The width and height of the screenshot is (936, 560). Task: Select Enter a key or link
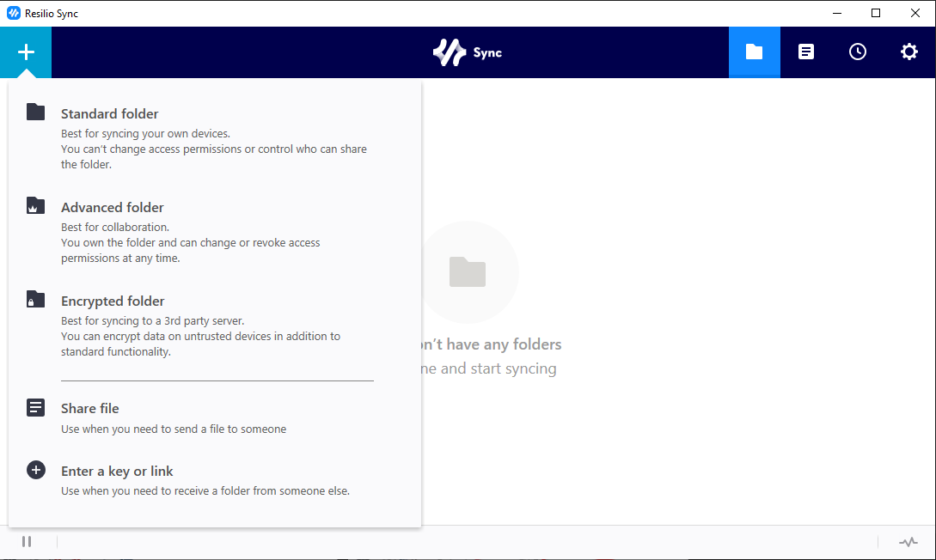click(117, 471)
